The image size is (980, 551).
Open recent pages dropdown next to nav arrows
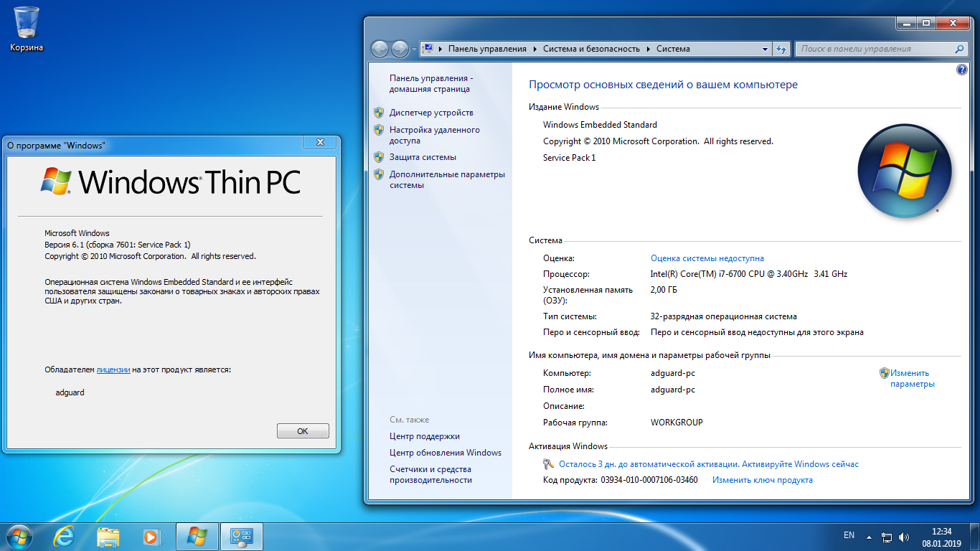click(x=414, y=50)
